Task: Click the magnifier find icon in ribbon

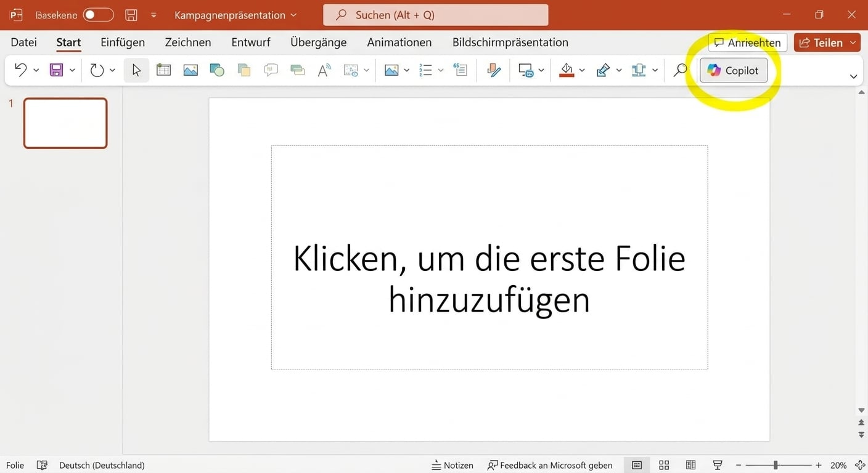Action: tap(680, 70)
